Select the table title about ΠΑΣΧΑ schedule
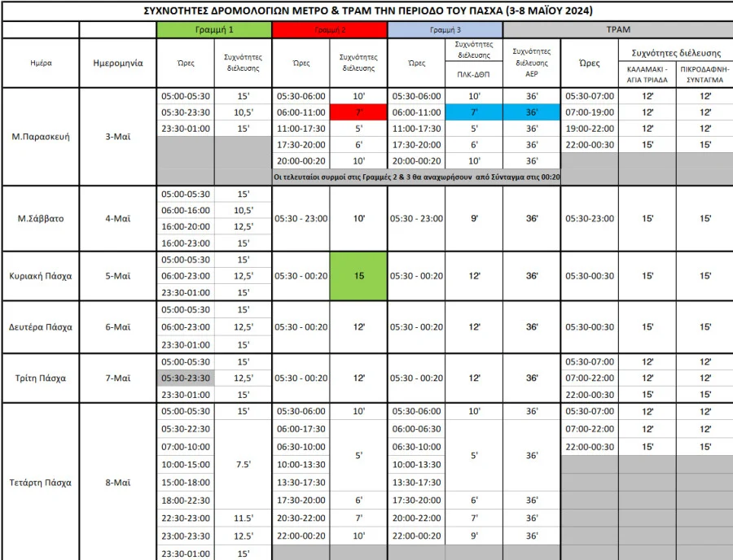 366,11
